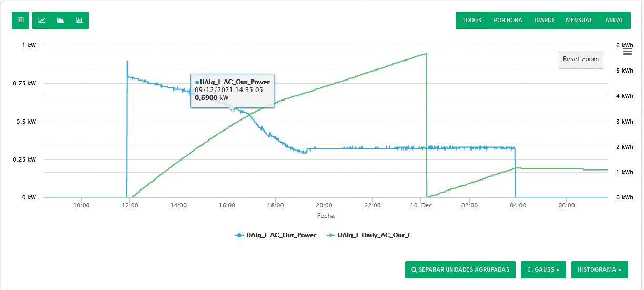Switch to MENSUAL view
This screenshot has height=290, width=644.
579,21
